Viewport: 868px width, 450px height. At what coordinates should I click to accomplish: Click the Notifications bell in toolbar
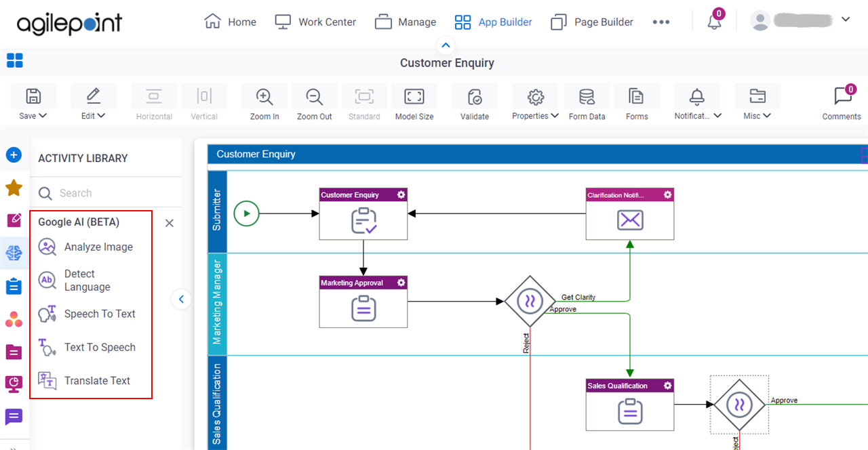pos(696,96)
